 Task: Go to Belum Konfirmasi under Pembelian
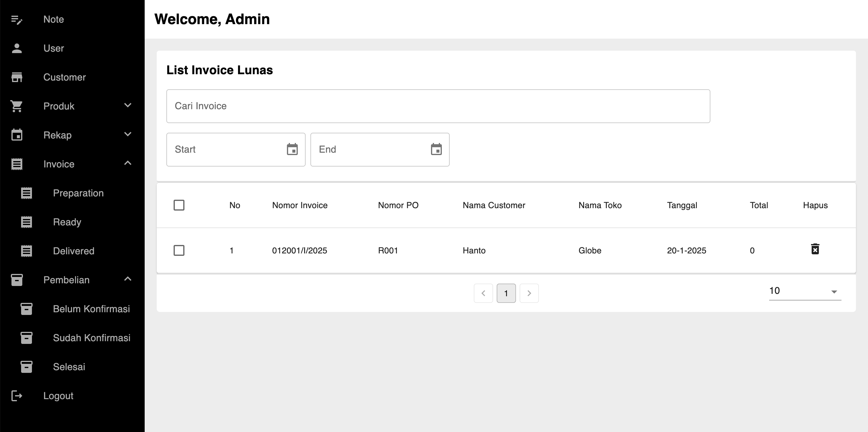91,309
